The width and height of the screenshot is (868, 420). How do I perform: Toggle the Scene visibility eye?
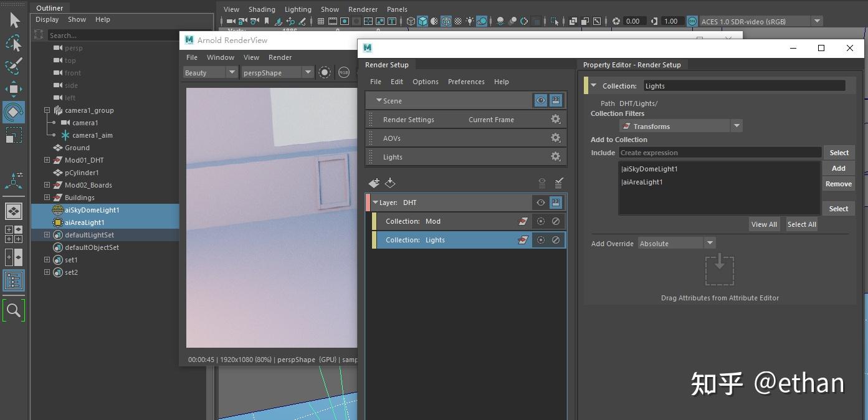(540, 100)
